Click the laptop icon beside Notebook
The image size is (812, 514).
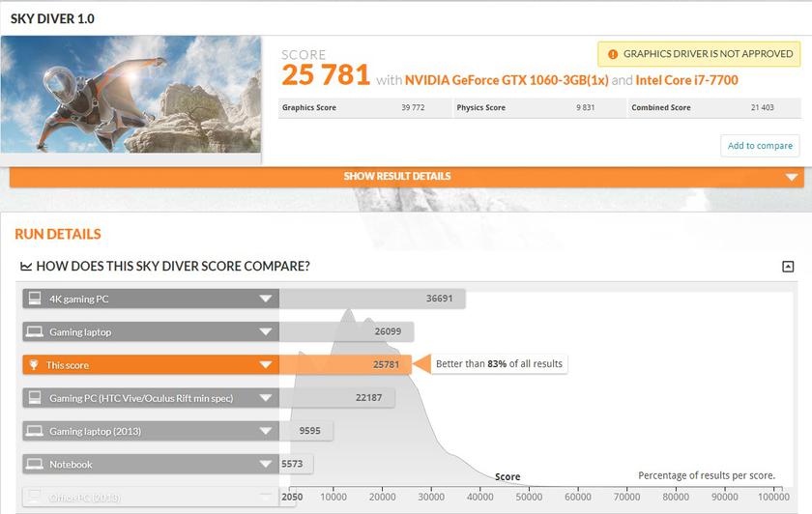(x=35, y=464)
